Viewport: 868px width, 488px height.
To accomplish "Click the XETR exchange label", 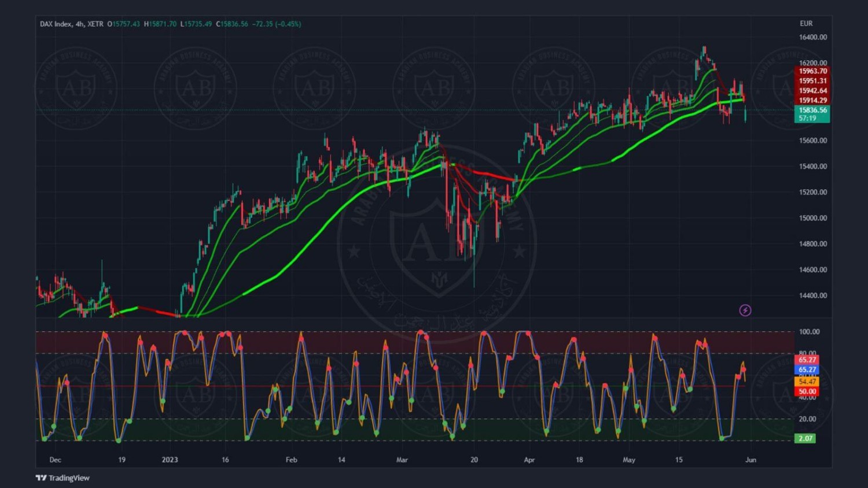I will (x=95, y=24).
